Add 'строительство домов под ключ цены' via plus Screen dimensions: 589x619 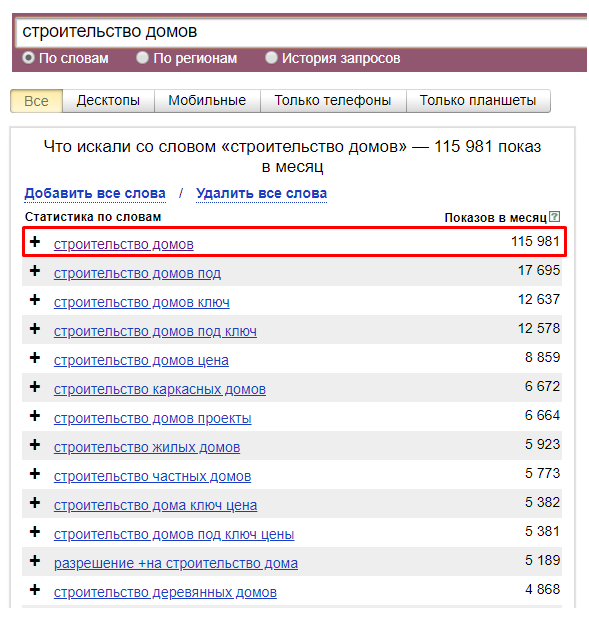(x=35, y=532)
